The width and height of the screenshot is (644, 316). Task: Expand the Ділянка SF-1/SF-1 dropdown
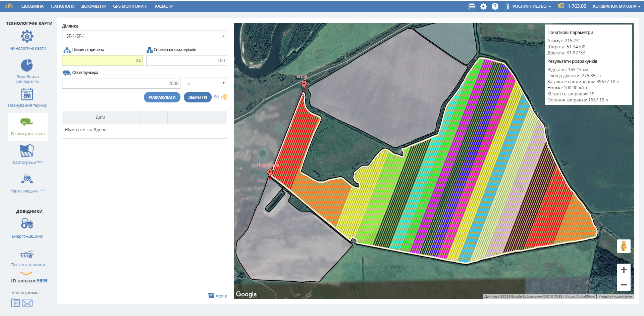pos(144,36)
